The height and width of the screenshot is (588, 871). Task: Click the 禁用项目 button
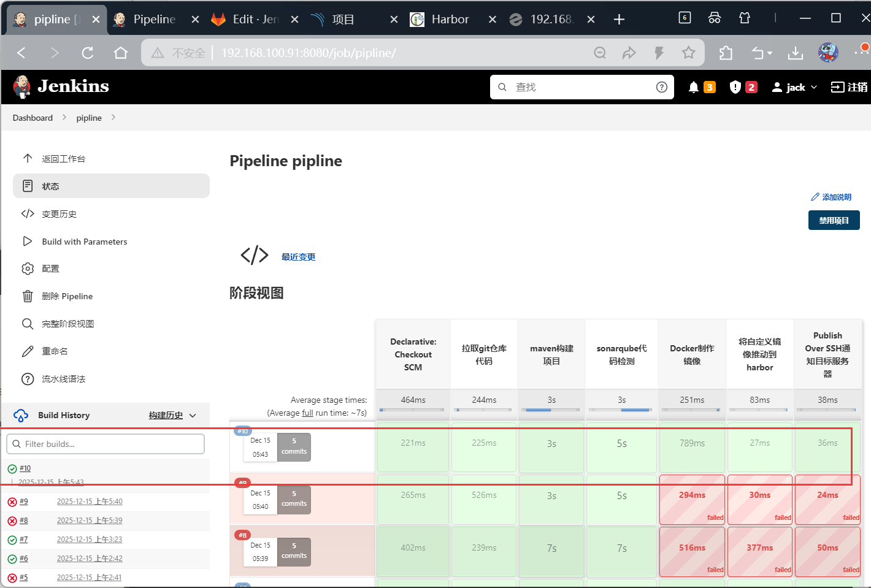[x=834, y=220]
